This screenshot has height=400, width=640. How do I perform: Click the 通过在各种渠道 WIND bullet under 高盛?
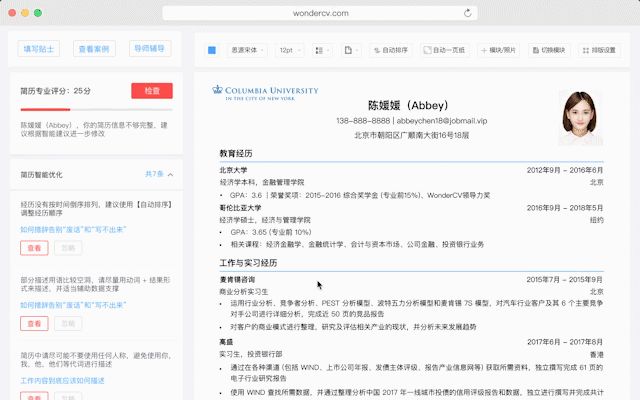coord(416,373)
